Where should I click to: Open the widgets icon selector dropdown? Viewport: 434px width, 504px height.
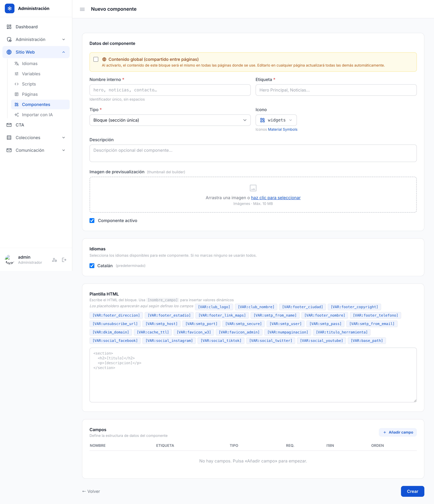pyautogui.click(x=276, y=120)
